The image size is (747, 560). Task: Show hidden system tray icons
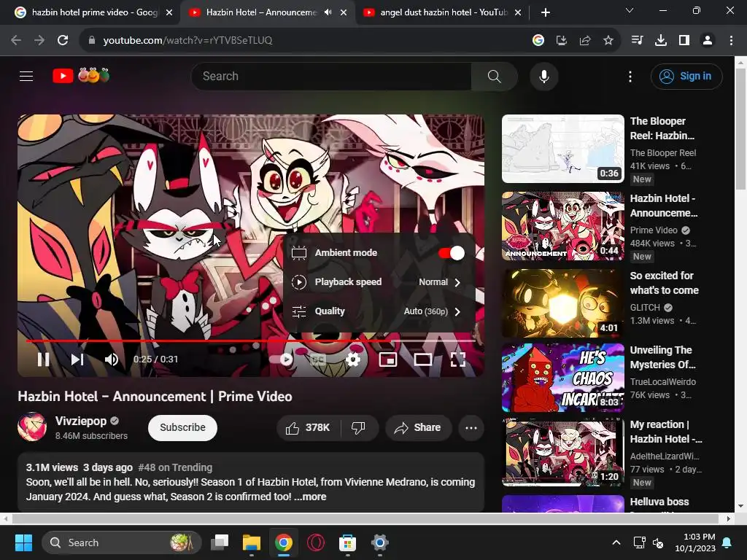pos(616,542)
